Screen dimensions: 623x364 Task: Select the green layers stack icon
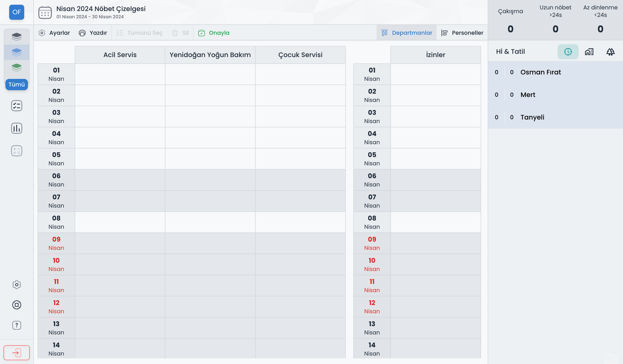pos(17,67)
